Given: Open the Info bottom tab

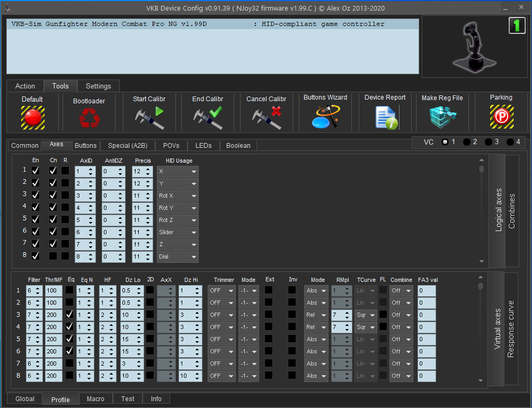Looking at the screenshot, I should 156,399.
